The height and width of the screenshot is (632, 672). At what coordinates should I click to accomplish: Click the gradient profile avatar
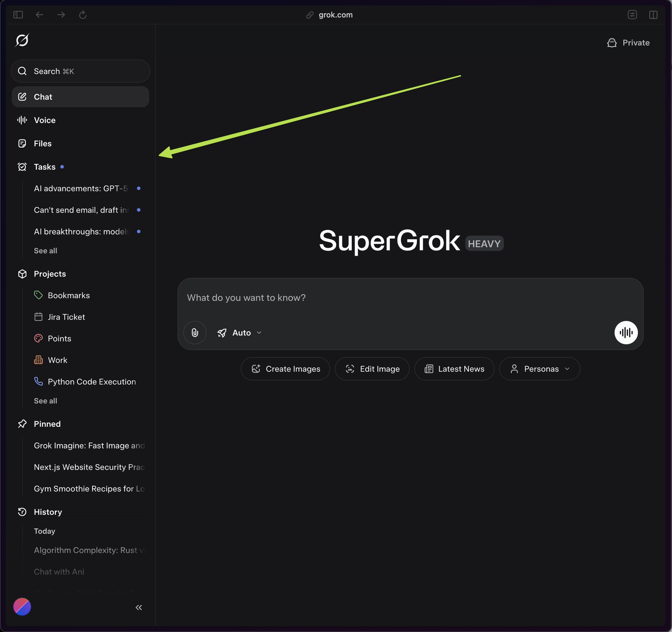click(22, 607)
